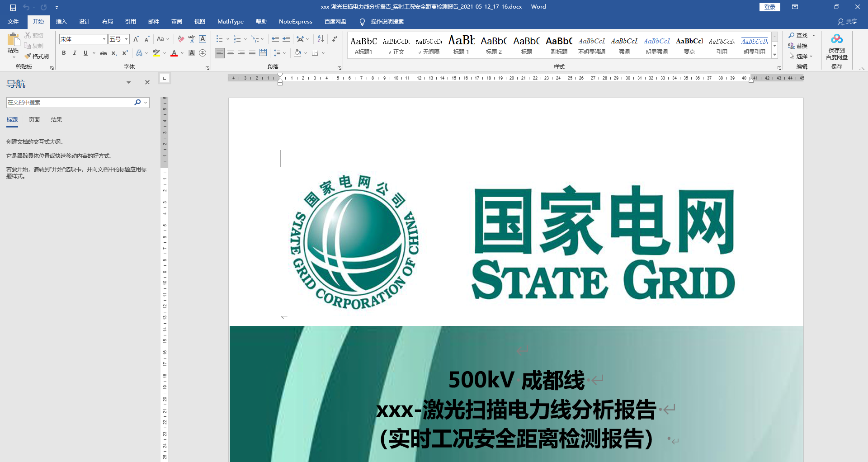Open the font size dropdown (五号)
The height and width of the screenshot is (462, 868).
click(127, 39)
